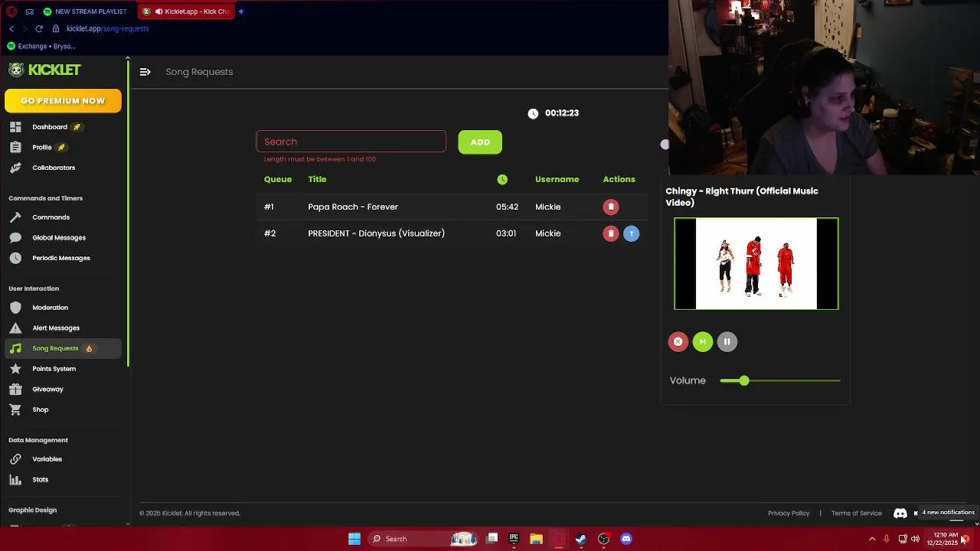Adjust the Volume slider handle
This screenshot has width=980, height=551.
744,380
